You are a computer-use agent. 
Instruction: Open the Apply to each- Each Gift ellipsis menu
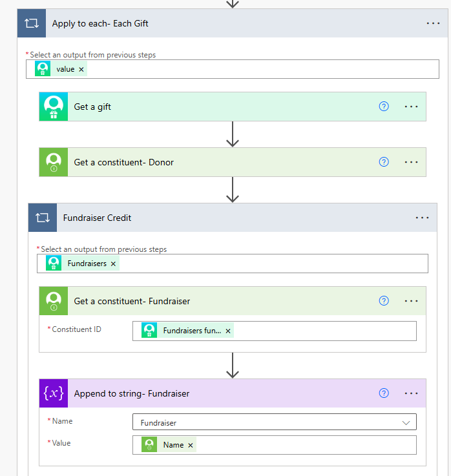pyautogui.click(x=433, y=23)
